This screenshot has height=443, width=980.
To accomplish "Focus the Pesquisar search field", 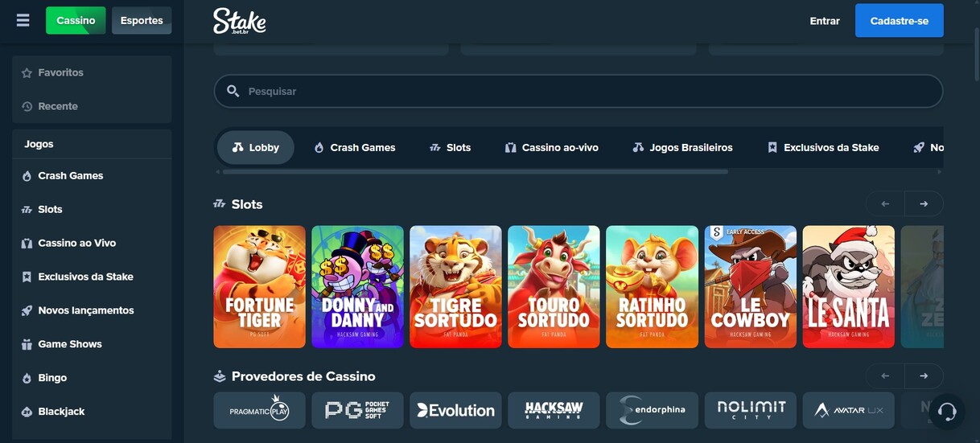I will coord(587,92).
